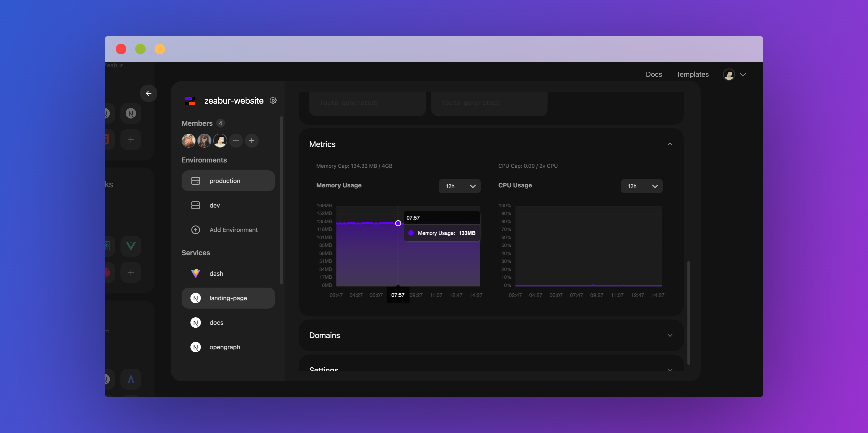Image resolution: width=868 pixels, height=433 pixels.
Task: Click the back arrow to leave the project
Action: click(x=149, y=93)
